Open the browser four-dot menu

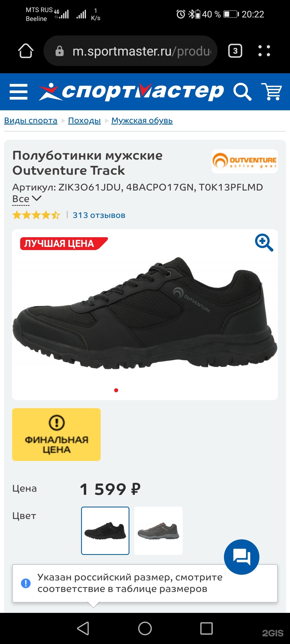[x=264, y=51]
